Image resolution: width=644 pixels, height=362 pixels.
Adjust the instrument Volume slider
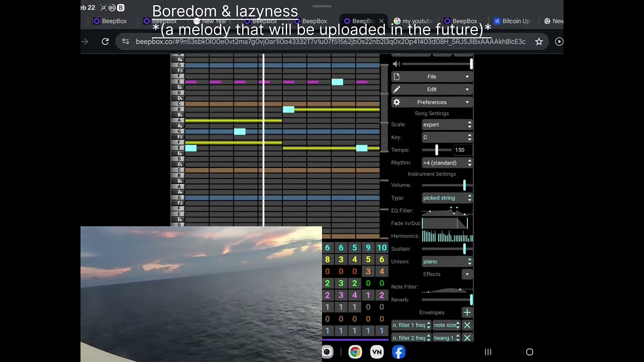447,185
